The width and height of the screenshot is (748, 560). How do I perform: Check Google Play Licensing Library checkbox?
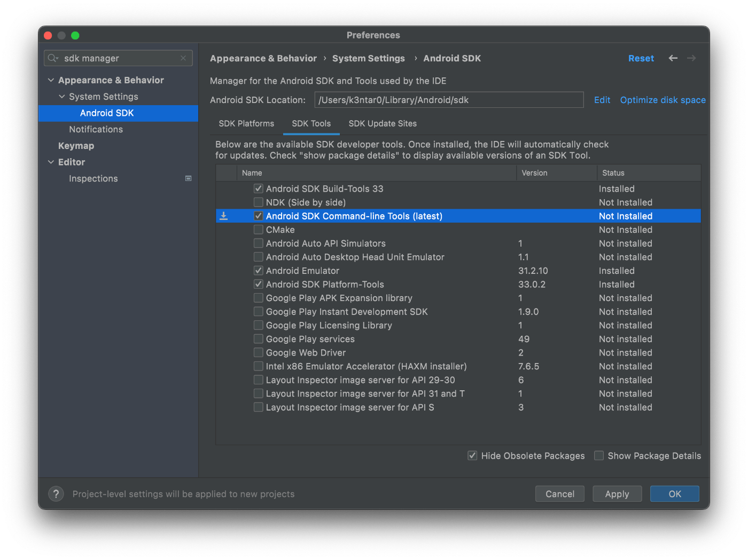pyautogui.click(x=259, y=325)
